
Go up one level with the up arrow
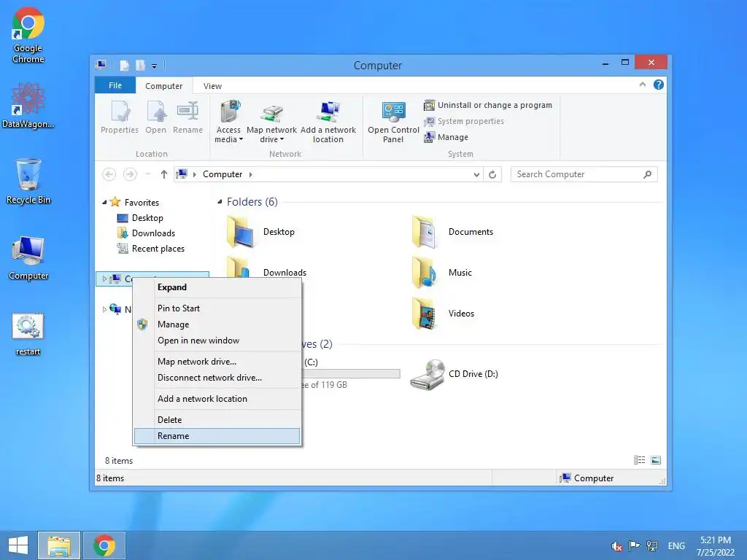164,174
